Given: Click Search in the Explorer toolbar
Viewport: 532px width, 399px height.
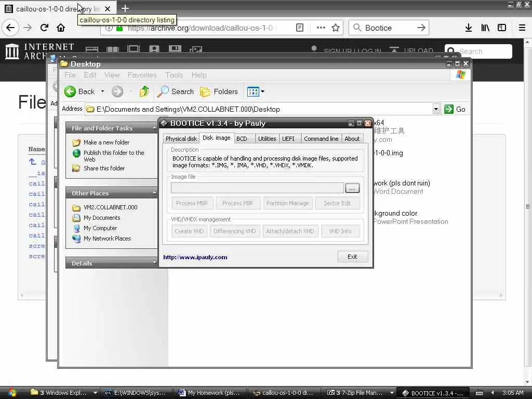Looking at the screenshot, I should (176, 91).
